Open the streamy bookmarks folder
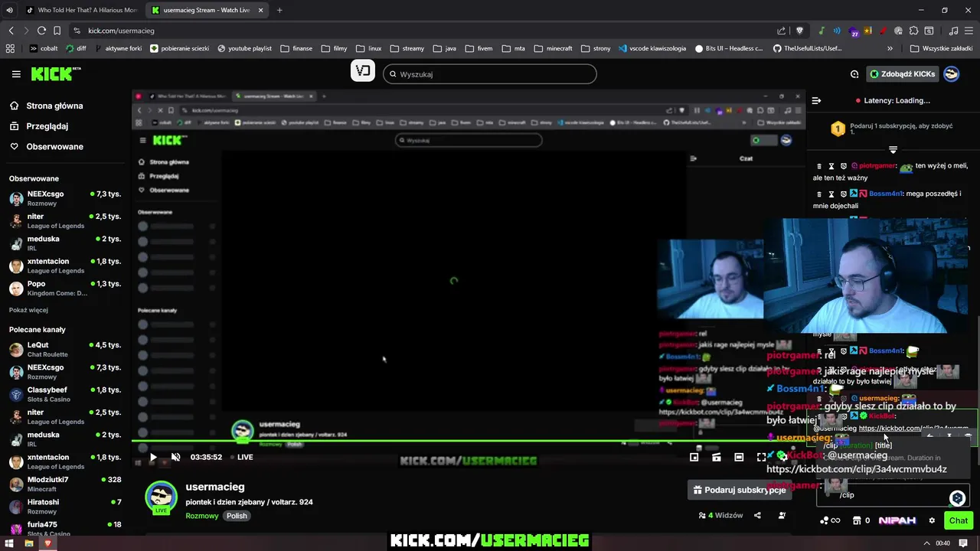 (407, 48)
